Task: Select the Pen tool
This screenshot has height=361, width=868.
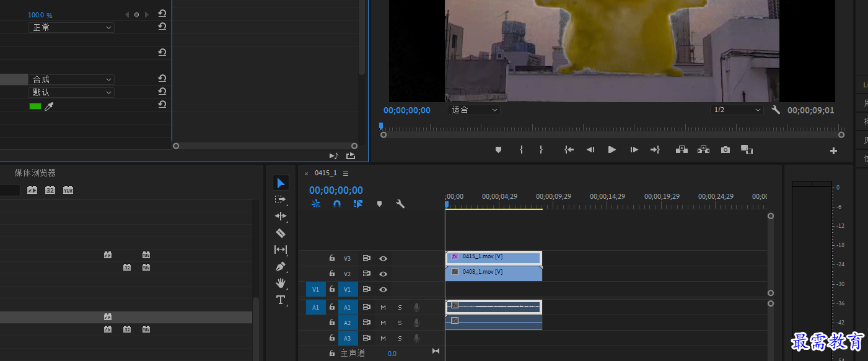Action: point(281,267)
